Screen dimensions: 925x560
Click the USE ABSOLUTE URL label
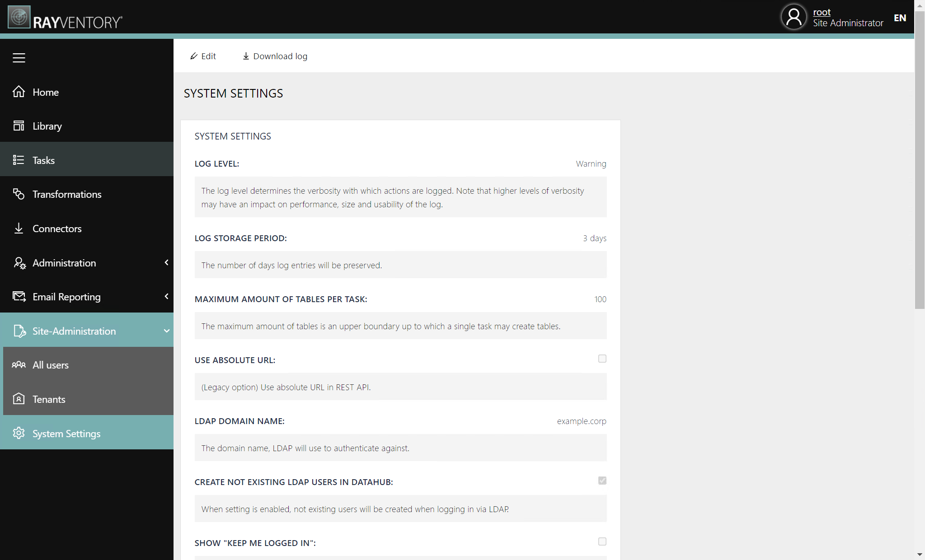click(235, 360)
